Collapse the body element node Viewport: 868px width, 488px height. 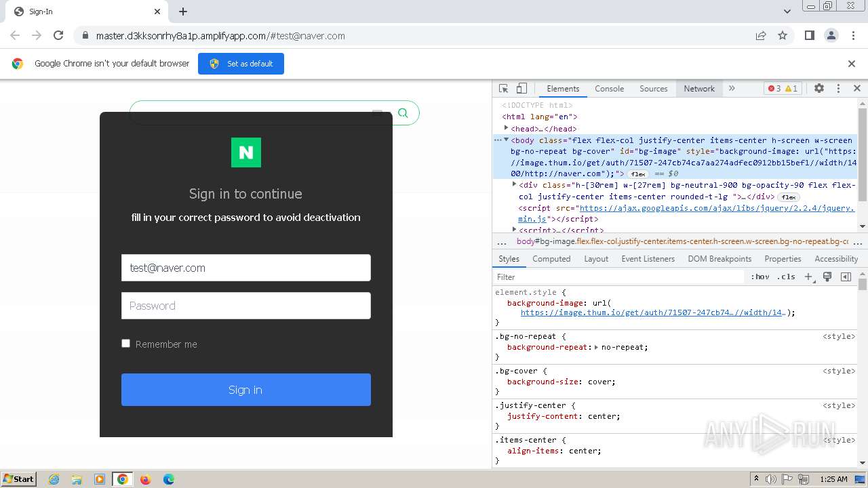click(506, 140)
